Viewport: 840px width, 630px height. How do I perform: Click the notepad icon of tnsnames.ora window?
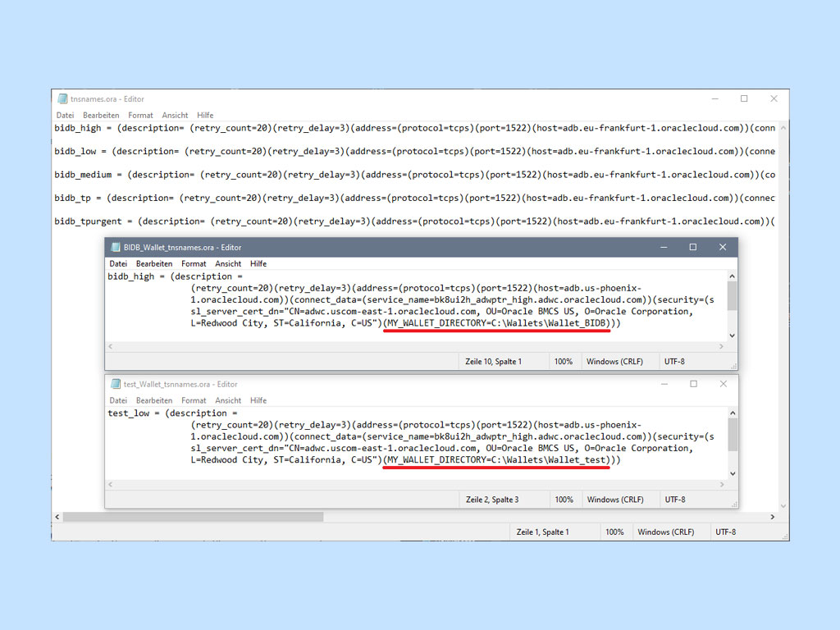click(62, 98)
